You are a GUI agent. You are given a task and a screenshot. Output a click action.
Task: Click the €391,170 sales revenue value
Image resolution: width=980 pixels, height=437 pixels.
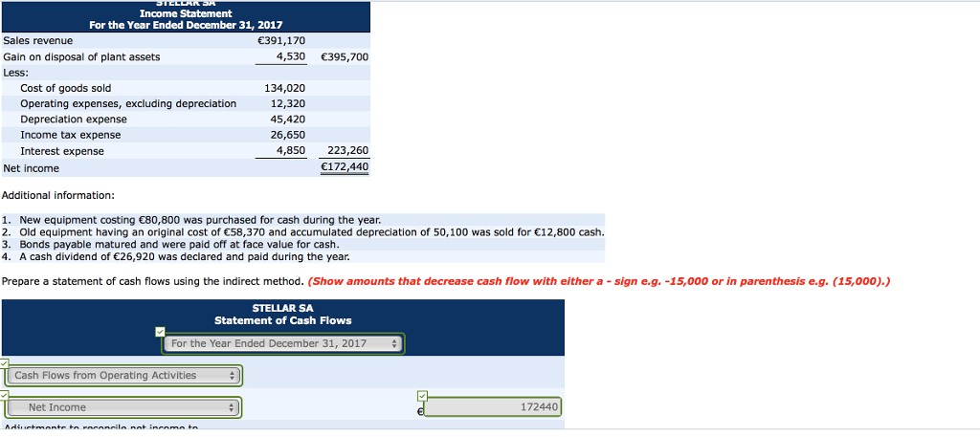coord(281,40)
